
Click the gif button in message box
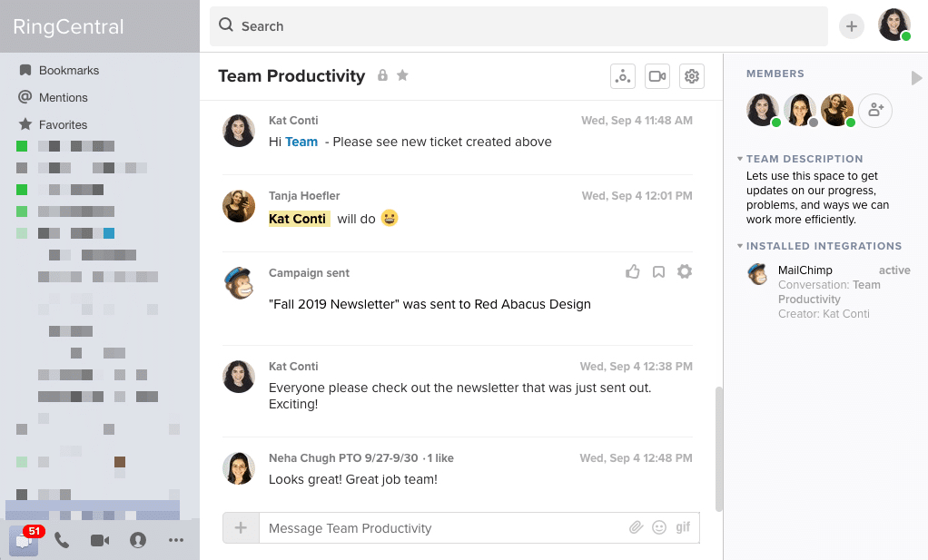click(683, 527)
